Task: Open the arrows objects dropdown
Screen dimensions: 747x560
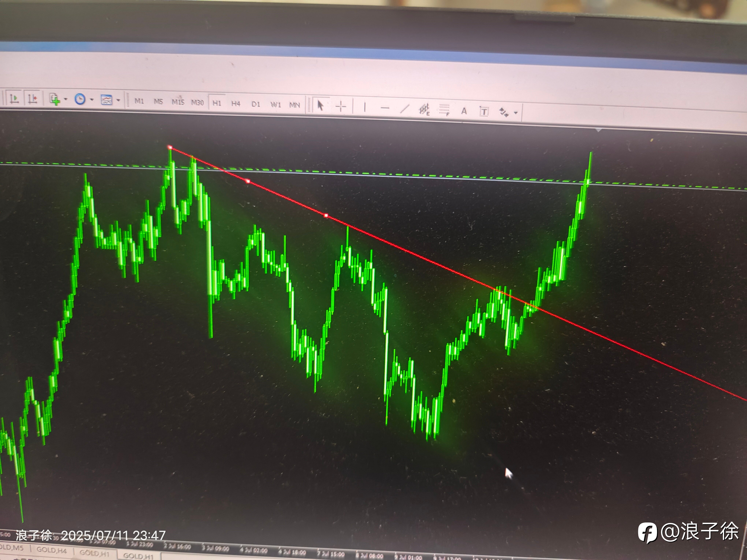Action: [x=516, y=113]
